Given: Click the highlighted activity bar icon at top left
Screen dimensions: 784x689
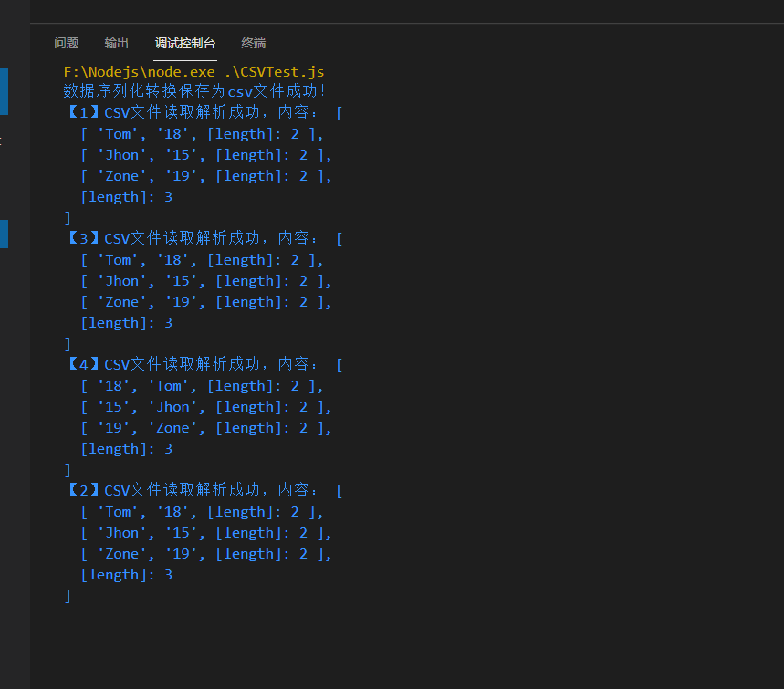Looking at the screenshot, I should (4, 91).
